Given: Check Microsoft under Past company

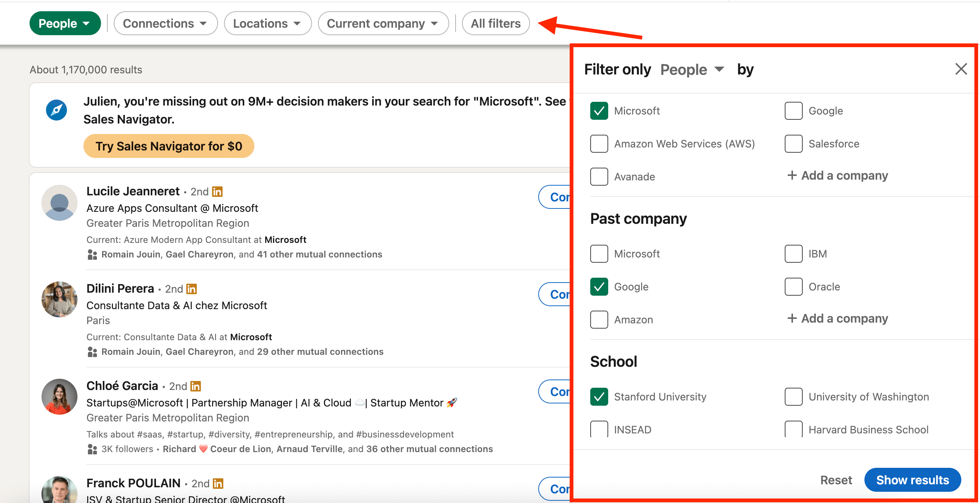Looking at the screenshot, I should click(x=599, y=254).
